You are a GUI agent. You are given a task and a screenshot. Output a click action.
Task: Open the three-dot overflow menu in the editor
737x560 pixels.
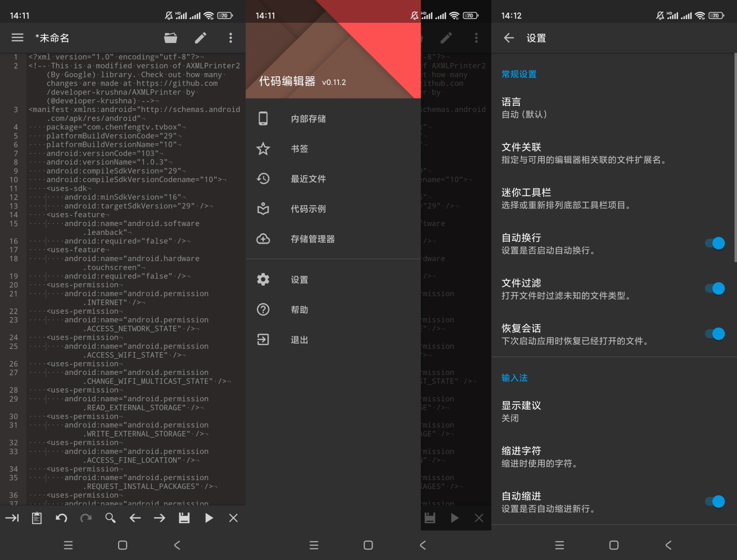[x=231, y=38]
